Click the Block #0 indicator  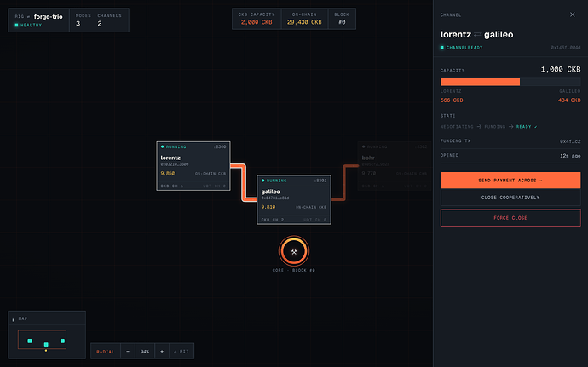pyautogui.click(x=342, y=19)
